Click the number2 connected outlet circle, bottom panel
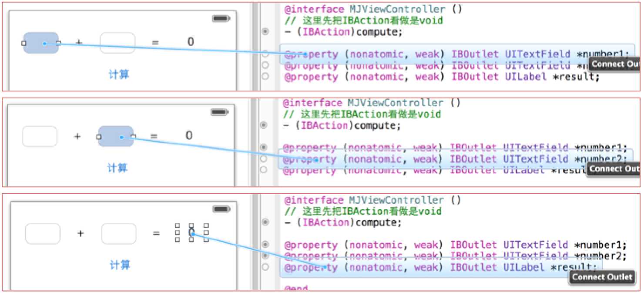The height and width of the screenshot is (296, 644). coord(265,256)
